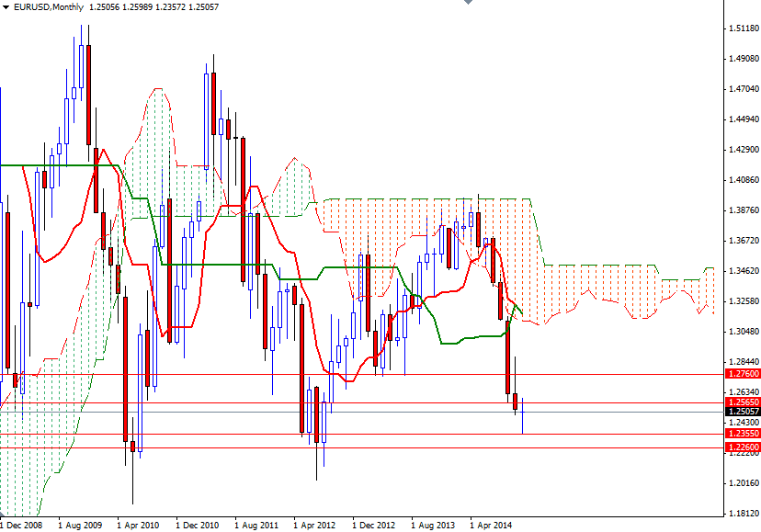Screen dimensions: 761x532
Task: Select the horizontal line near 1.22600
Action: point(276,445)
